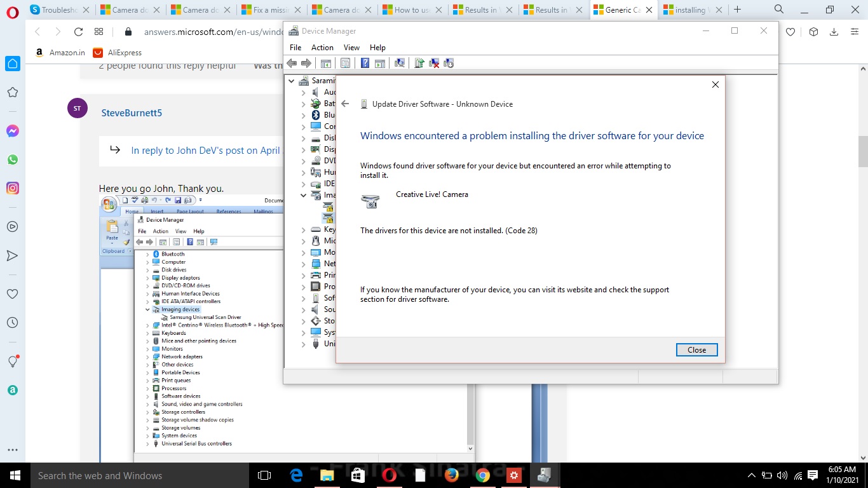
Task: Expand the Network adapters category
Action: (x=303, y=264)
